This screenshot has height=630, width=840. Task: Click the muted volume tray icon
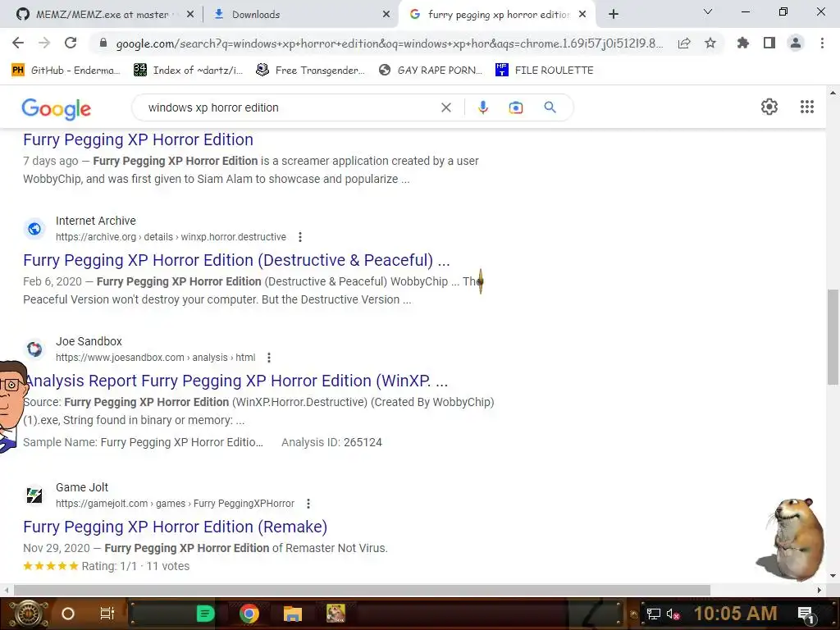click(673, 614)
